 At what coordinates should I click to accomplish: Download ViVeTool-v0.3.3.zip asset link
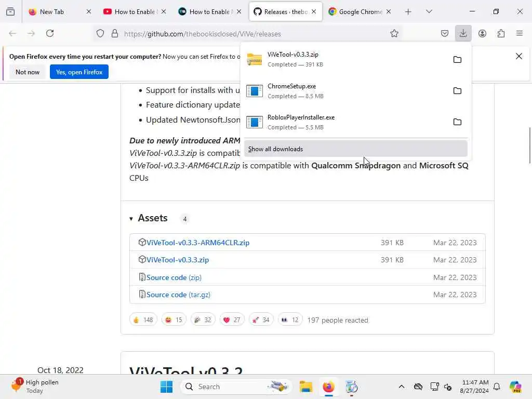tap(178, 260)
